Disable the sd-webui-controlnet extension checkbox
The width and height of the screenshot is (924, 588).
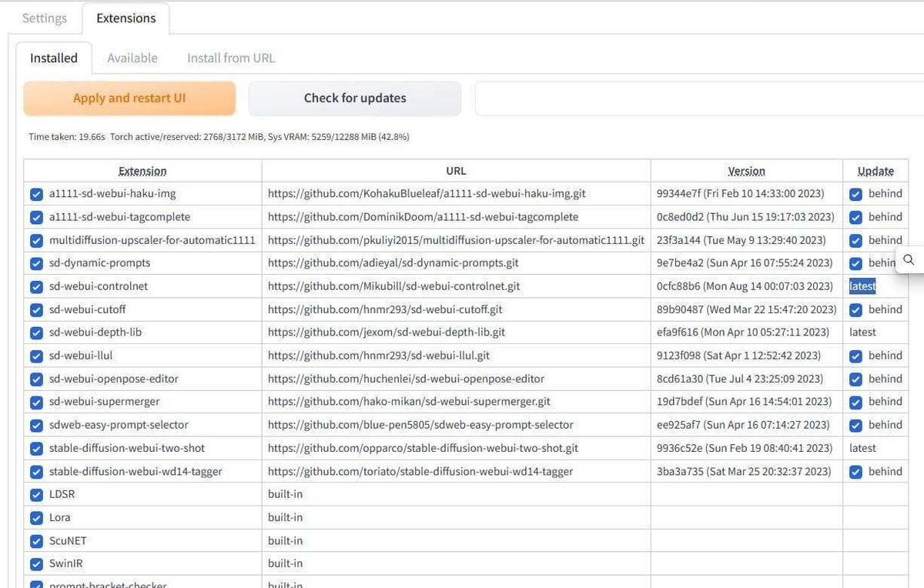point(36,286)
